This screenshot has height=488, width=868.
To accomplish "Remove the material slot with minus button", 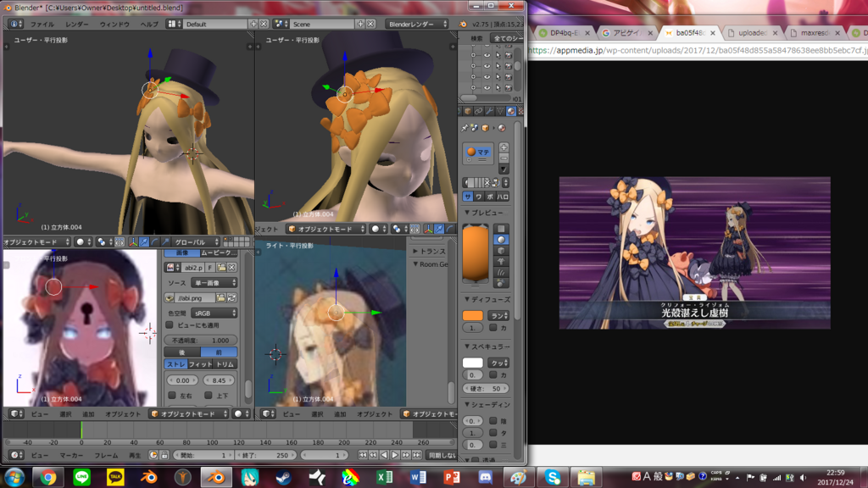I will (x=504, y=158).
